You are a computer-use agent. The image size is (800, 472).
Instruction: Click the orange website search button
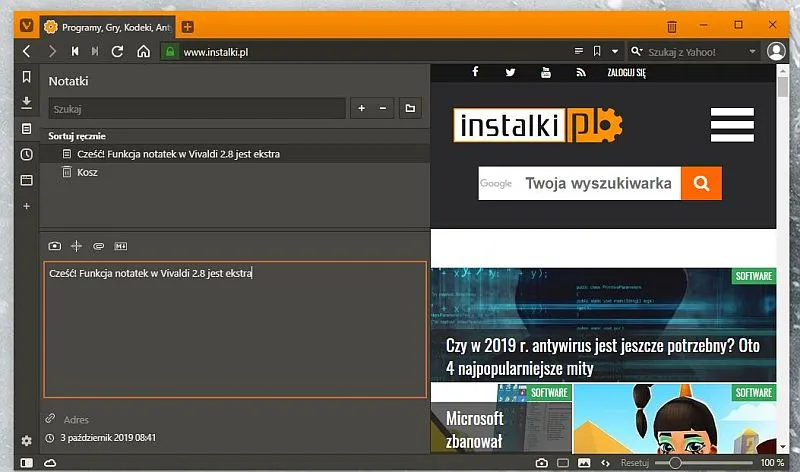702,183
